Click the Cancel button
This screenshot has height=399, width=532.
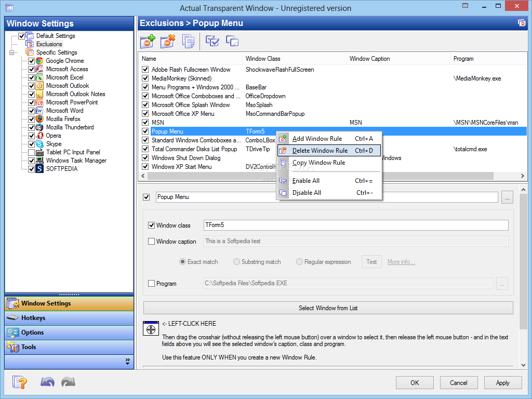[x=459, y=383]
